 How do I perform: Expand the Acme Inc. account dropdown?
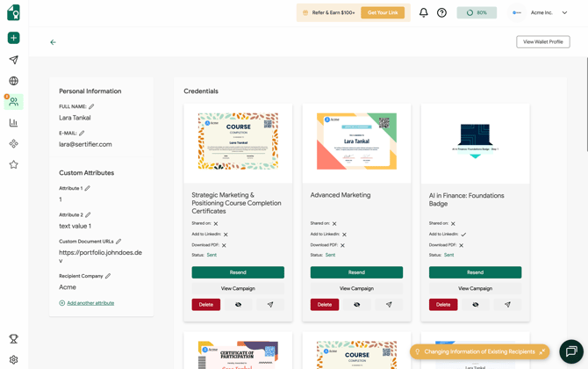[x=564, y=13]
